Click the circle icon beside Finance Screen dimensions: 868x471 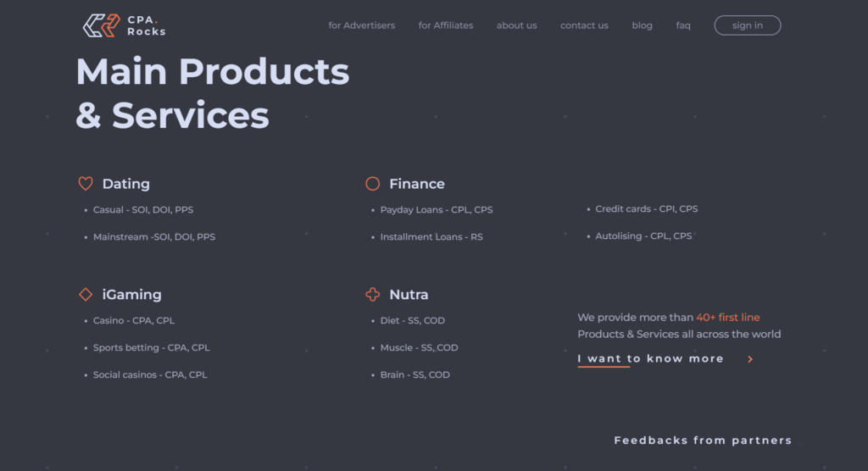pos(373,183)
